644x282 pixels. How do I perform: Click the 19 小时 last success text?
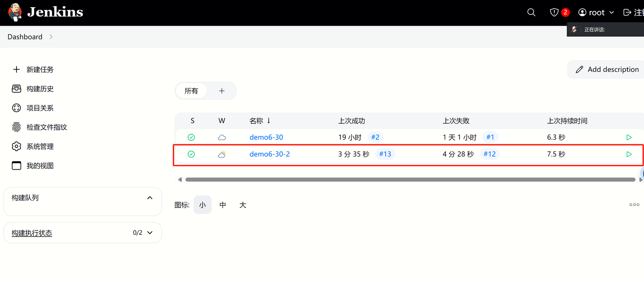click(x=350, y=137)
